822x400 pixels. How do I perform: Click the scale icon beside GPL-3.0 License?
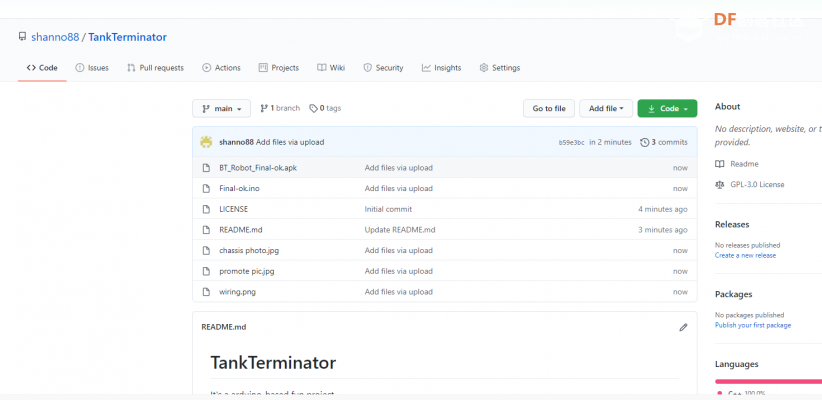[720, 185]
